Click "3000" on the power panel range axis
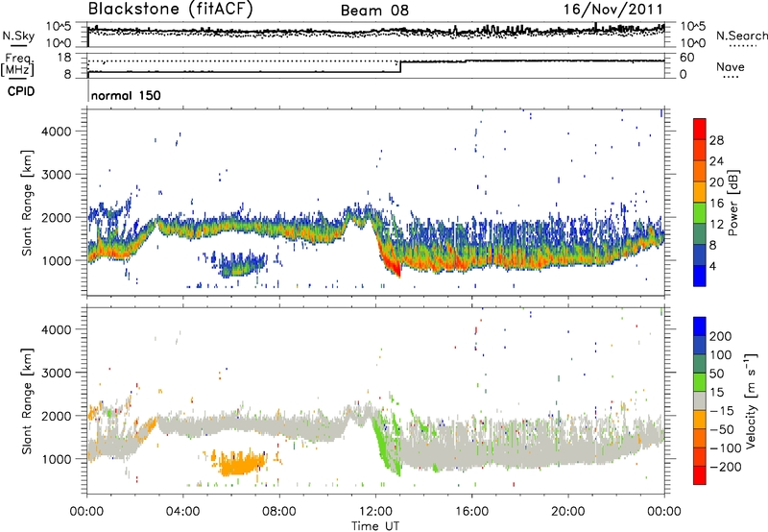 click(56, 175)
